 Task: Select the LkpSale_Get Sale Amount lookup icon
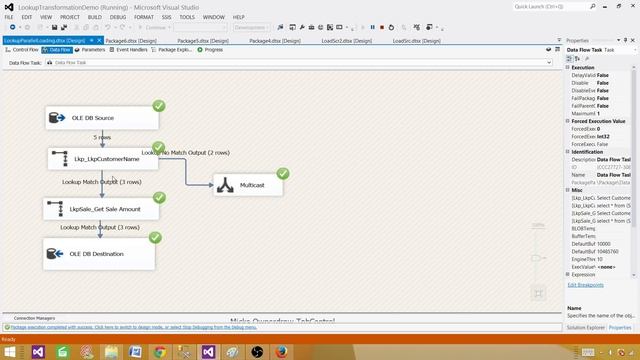click(55, 209)
